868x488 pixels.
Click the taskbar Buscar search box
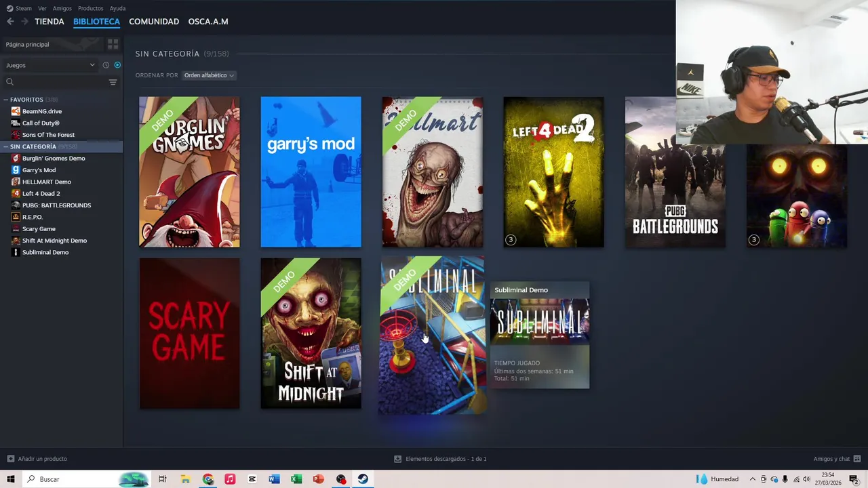click(x=86, y=479)
